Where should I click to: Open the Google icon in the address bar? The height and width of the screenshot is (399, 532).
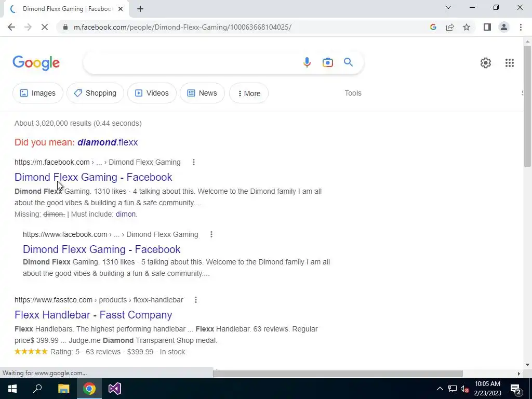click(x=433, y=27)
